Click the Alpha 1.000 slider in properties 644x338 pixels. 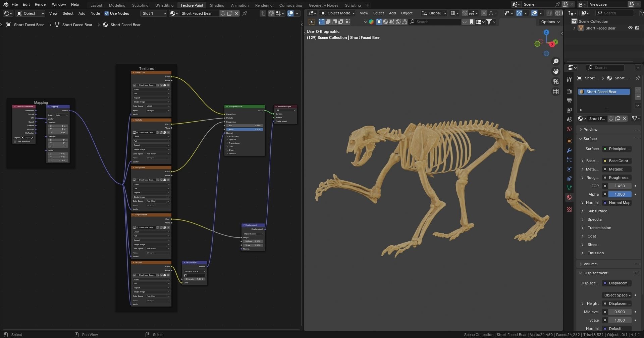[x=620, y=194]
